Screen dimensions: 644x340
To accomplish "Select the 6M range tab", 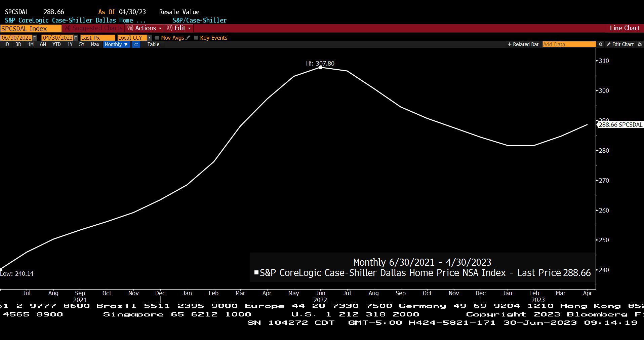I will [x=43, y=44].
